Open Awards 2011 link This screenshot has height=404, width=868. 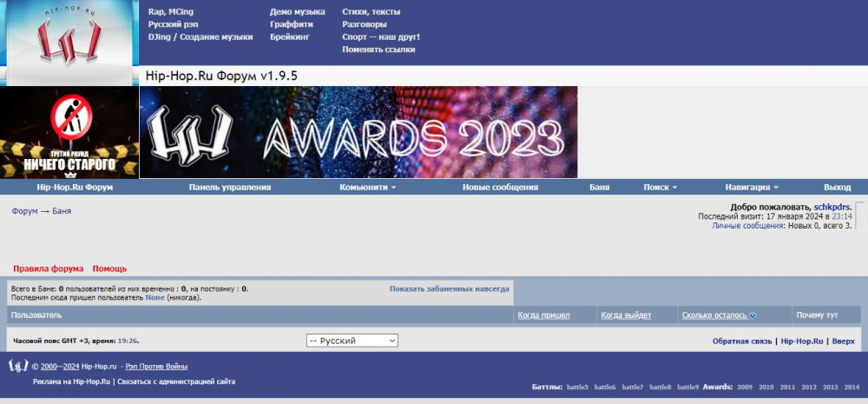pyautogui.click(x=787, y=387)
